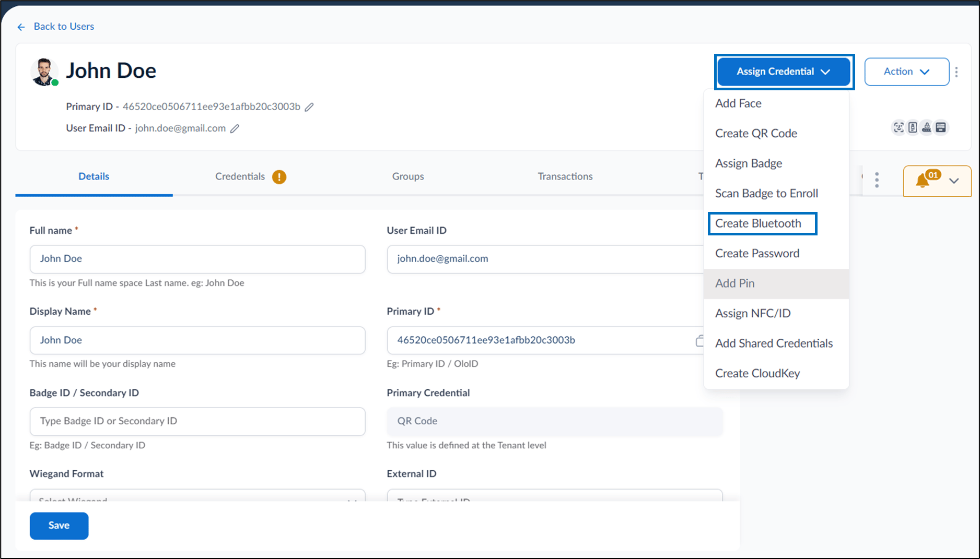Click the card credential icon
This screenshot has height=559, width=980.
coord(941,127)
